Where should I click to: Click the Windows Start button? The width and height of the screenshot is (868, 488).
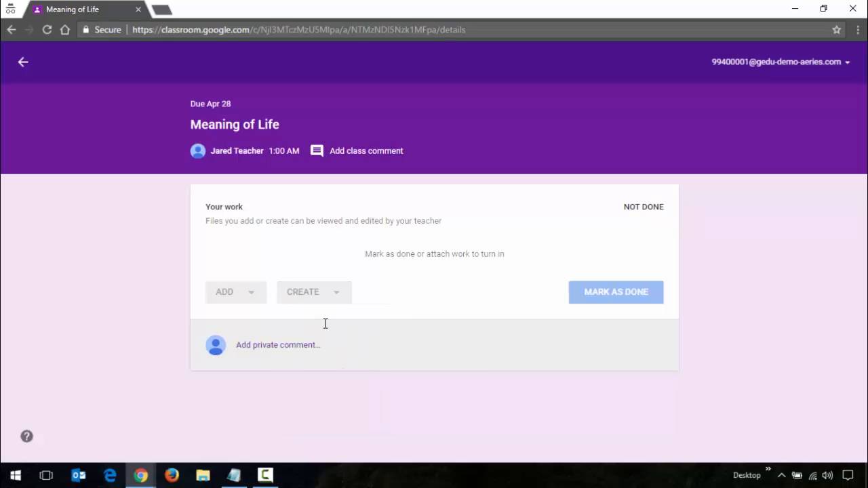[x=15, y=475]
